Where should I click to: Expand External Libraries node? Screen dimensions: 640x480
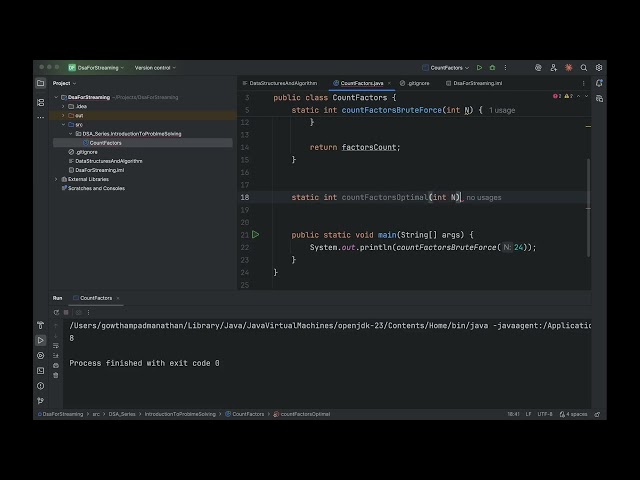point(56,179)
